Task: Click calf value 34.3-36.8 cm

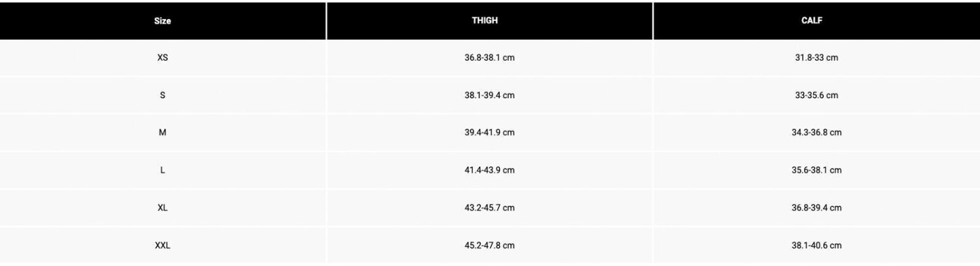Action: pyautogui.click(x=816, y=133)
